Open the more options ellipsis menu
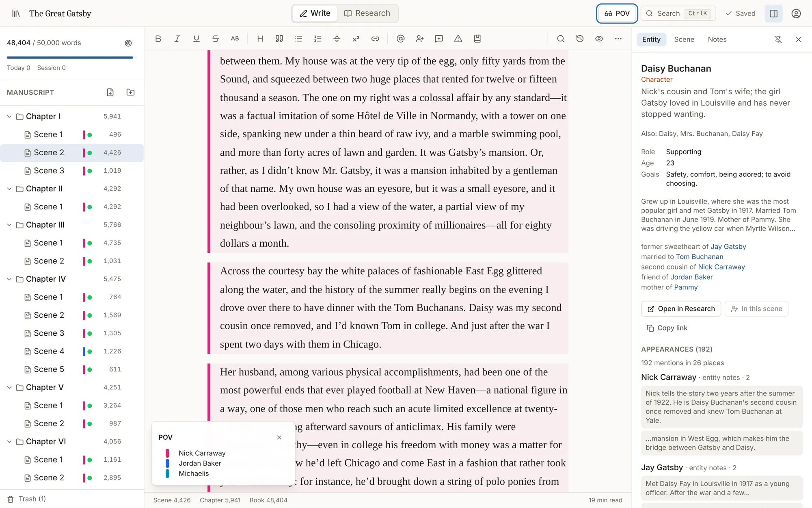This screenshot has height=508, width=812. 618,39
